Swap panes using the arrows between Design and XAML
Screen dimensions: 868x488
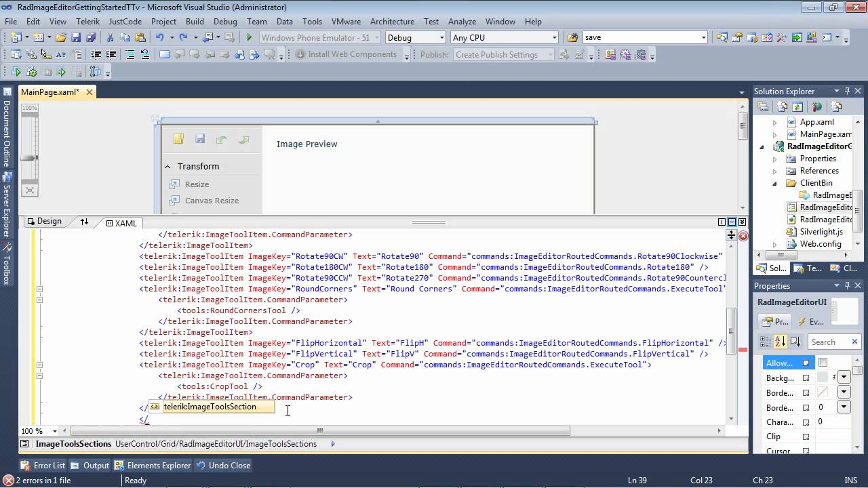(x=84, y=222)
